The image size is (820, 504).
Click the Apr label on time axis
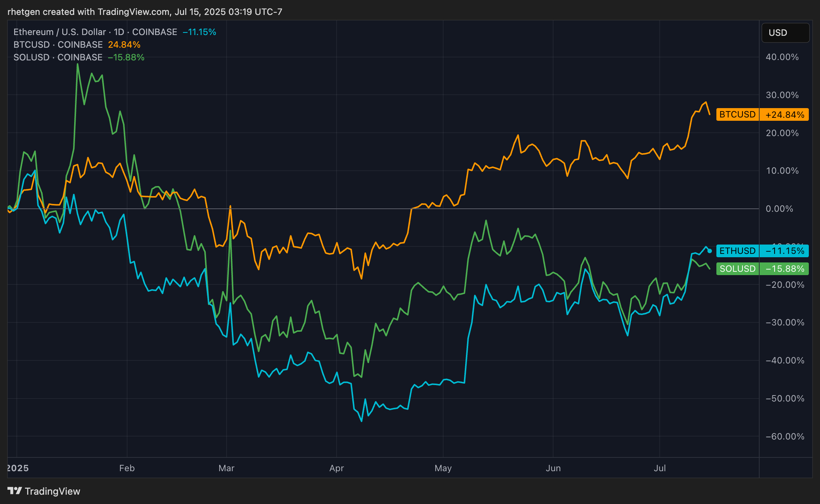click(x=336, y=468)
